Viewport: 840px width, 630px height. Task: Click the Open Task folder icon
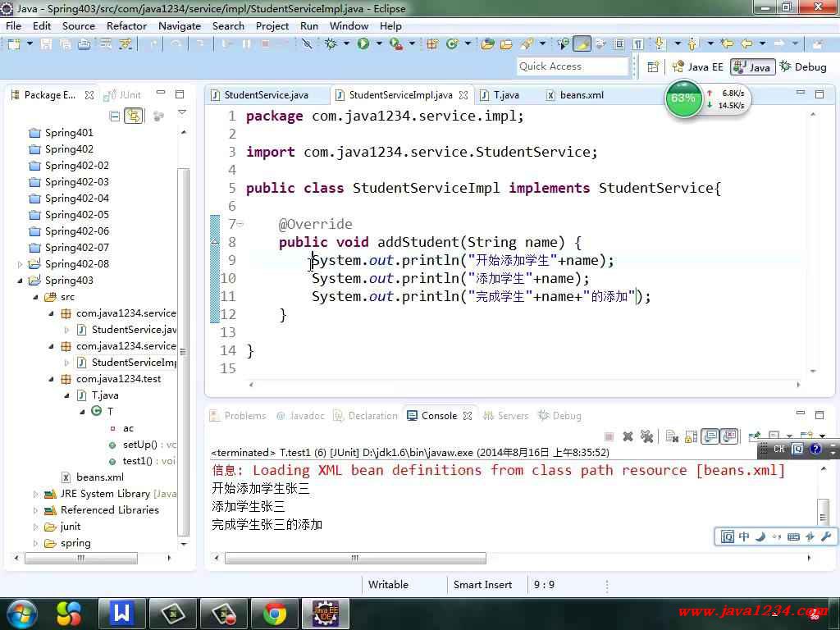click(x=506, y=44)
